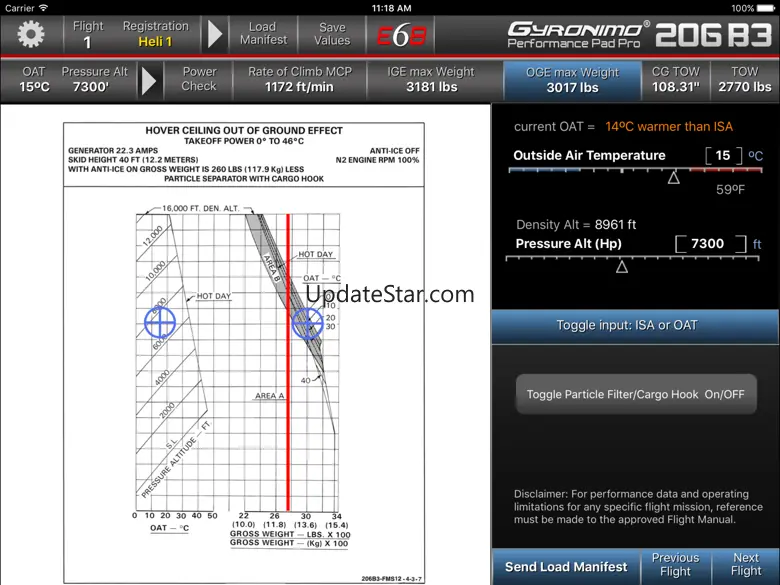Tap the AREA A label on chart

(269, 396)
